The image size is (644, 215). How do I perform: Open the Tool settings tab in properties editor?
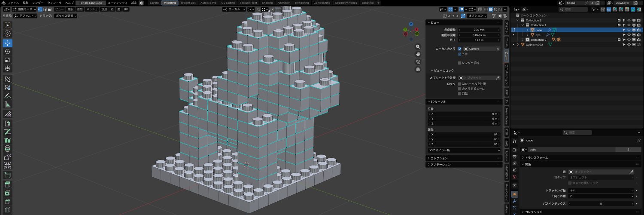click(514, 141)
